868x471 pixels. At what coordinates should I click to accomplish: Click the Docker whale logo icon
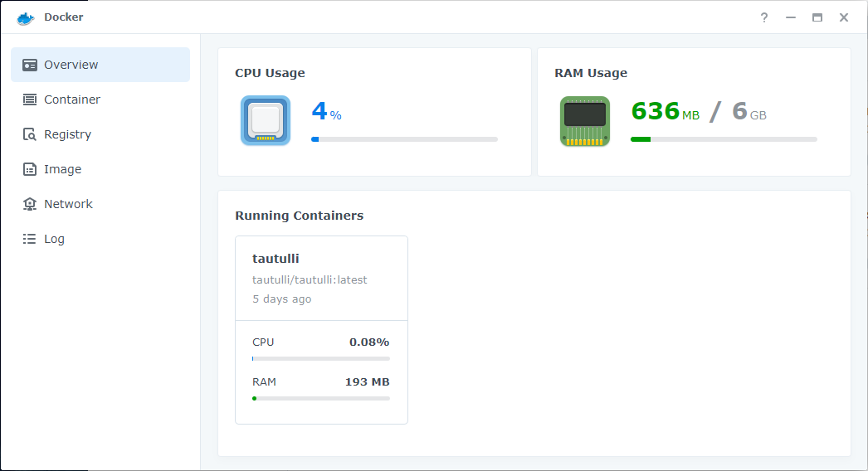tap(26, 18)
